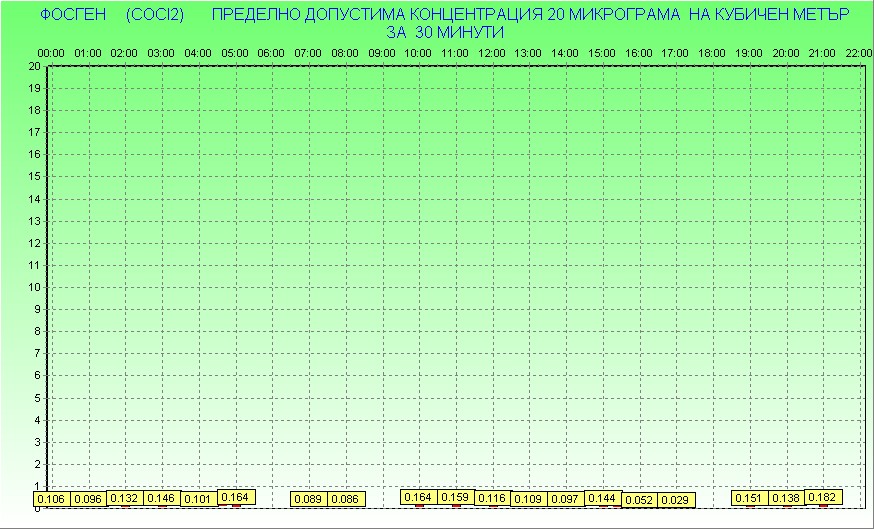This screenshot has height=529, width=874.
Task: Click the 0.132 measurement label
Action: point(125,498)
